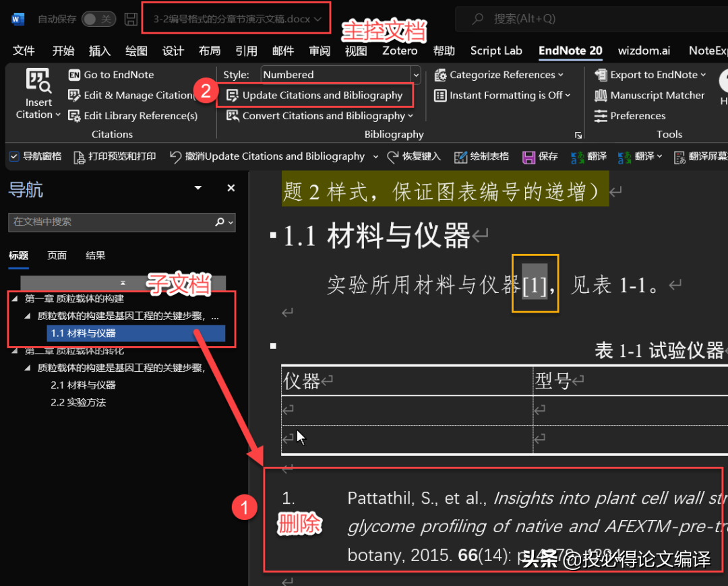Click 恢复键入 redo button

(x=414, y=157)
